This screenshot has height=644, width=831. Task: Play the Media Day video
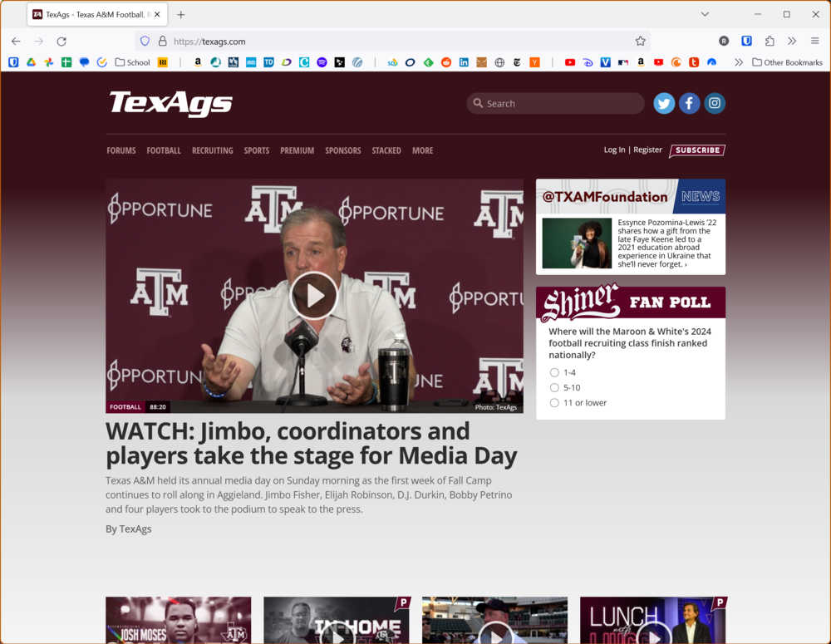[x=314, y=296]
